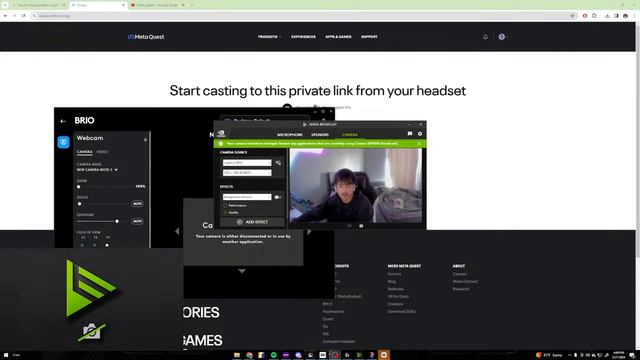Screen dimensions: 640x360
Task: Select the middle field of view option
Action: click(x=95, y=245)
